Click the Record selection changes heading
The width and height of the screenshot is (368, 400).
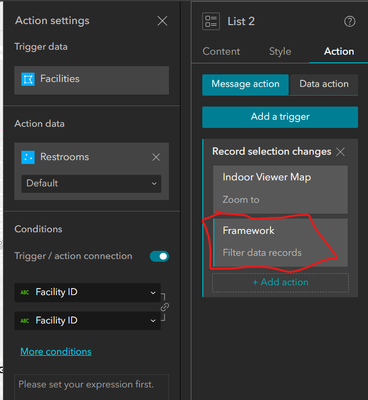pyautogui.click(x=272, y=152)
